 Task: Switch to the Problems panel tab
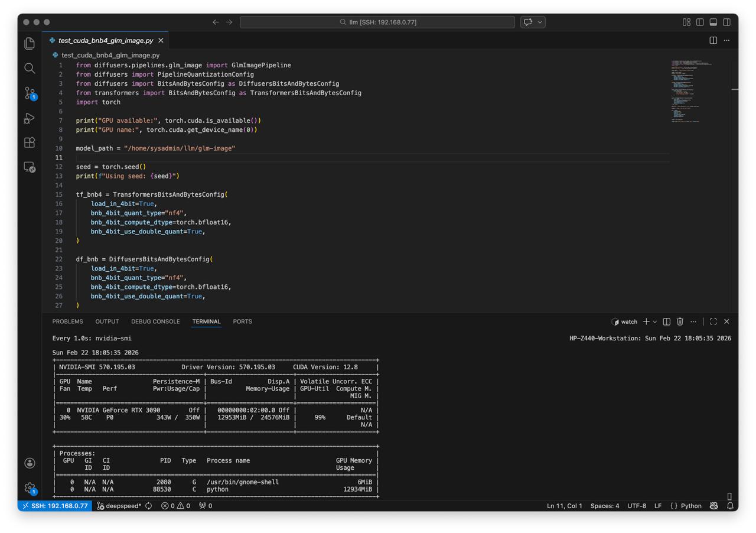[67, 321]
